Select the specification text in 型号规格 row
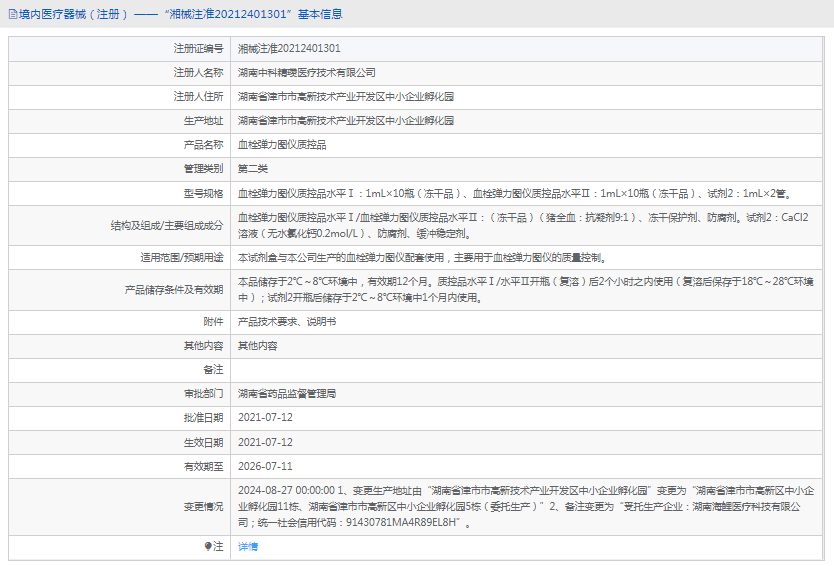 pos(515,194)
